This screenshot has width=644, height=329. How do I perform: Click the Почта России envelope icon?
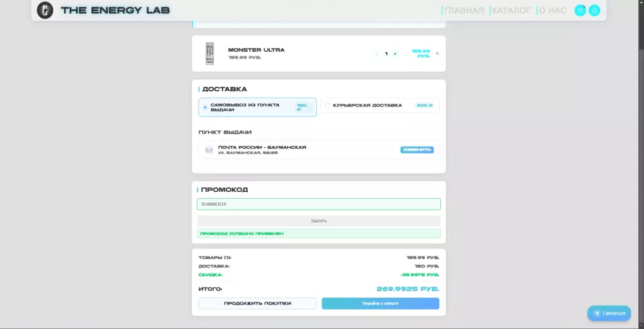point(209,150)
